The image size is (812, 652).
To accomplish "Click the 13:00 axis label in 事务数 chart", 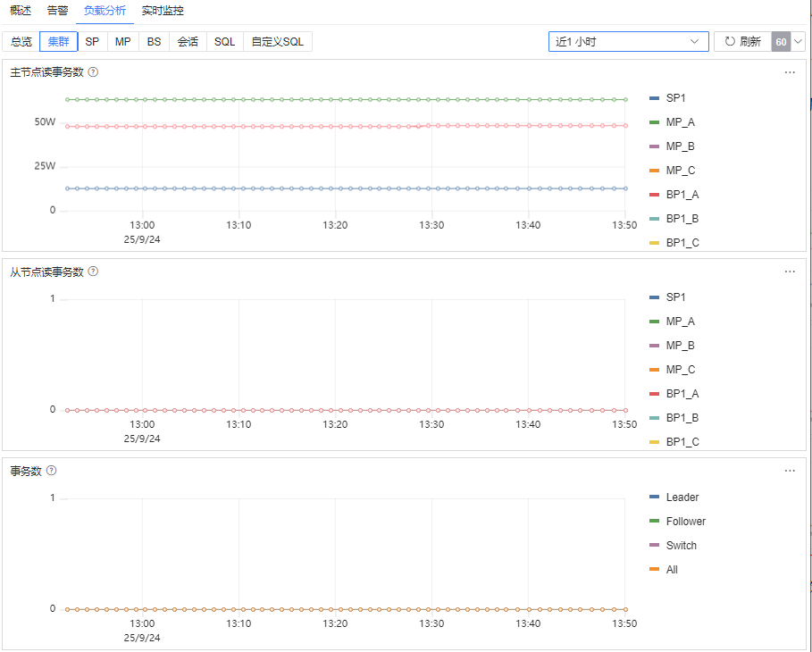I will click(x=142, y=623).
